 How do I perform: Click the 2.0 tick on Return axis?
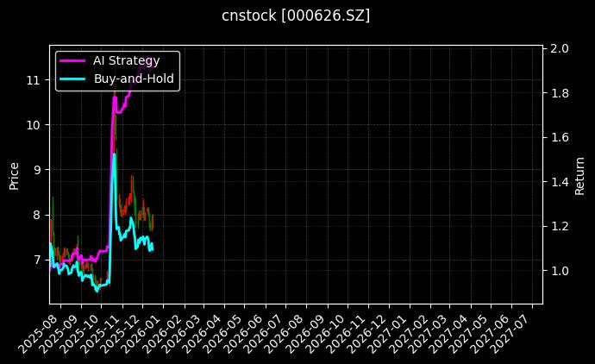click(x=560, y=48)
